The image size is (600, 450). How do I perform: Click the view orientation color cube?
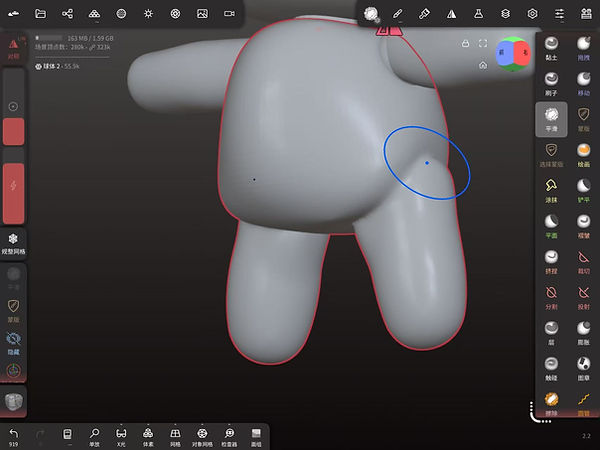[513, 54]
